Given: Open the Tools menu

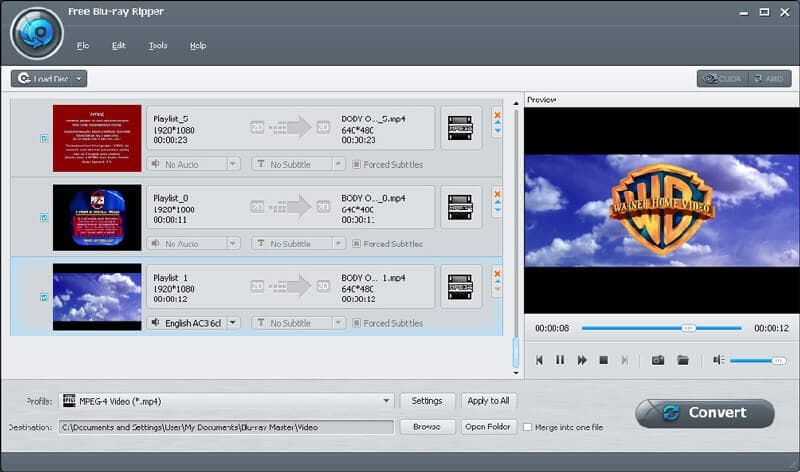Looking at the screenshot, I should click(x=158, y=46).
